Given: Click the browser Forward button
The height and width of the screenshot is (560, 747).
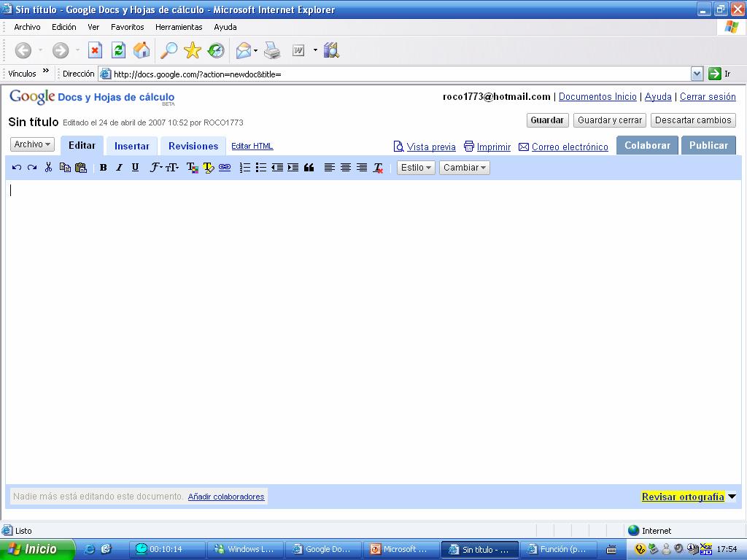Looking at the screenshot, I should (61, 50).
